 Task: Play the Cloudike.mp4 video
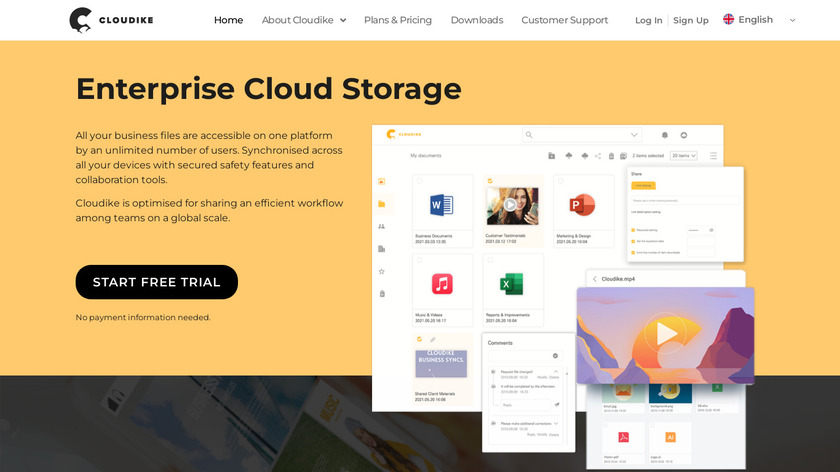click(x=665, y=333)
